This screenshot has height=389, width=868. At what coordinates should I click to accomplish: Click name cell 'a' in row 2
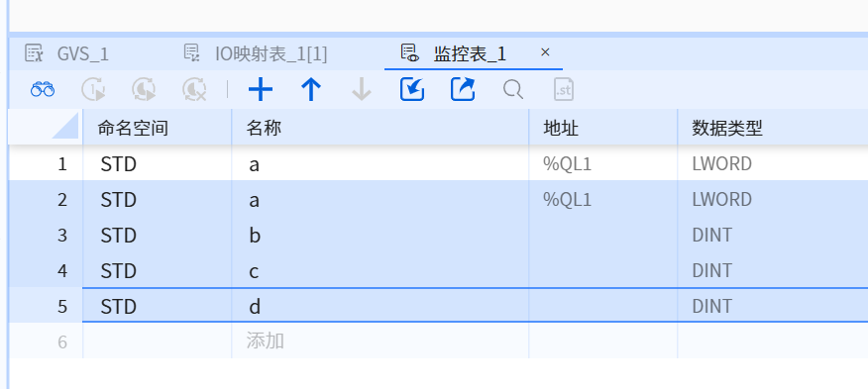tap(380, 199)
